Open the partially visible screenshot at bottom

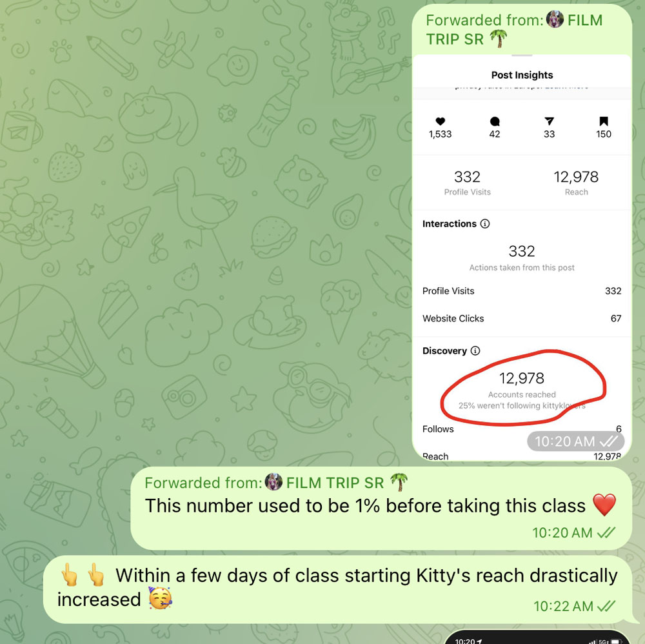click(537, 636)
